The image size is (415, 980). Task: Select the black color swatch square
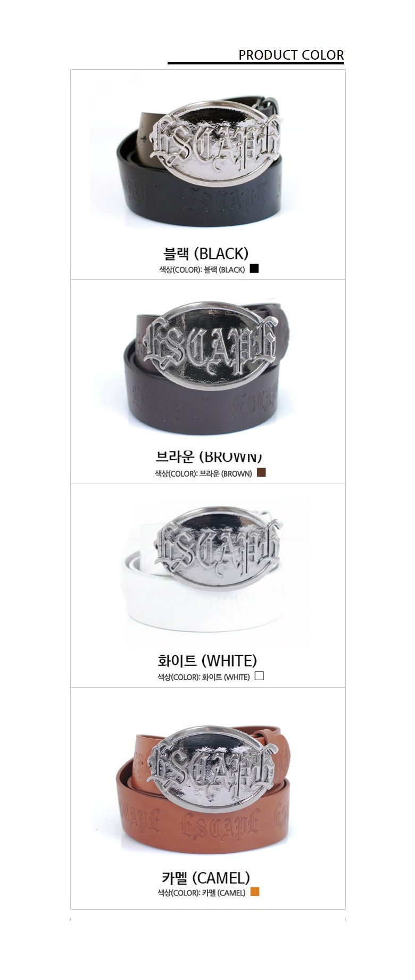point(254,268)
